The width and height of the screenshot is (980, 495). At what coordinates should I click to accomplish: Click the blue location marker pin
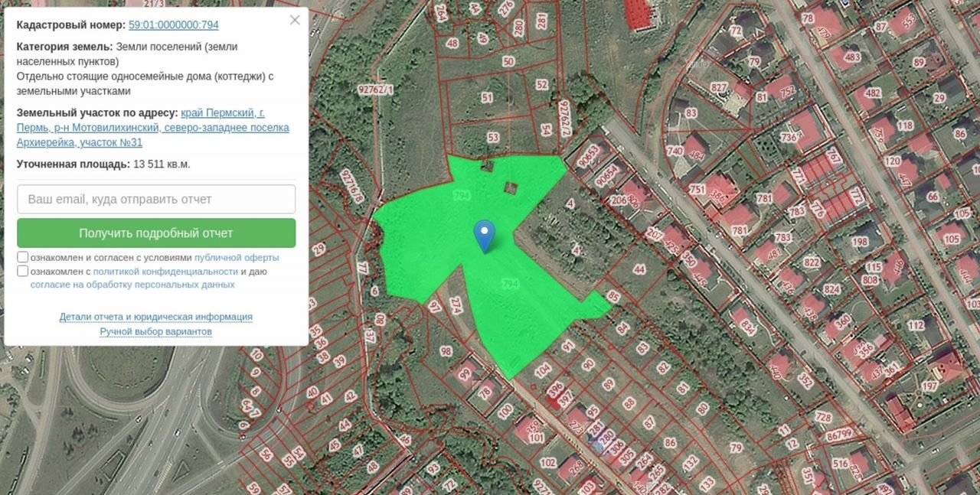click(484, 234)
